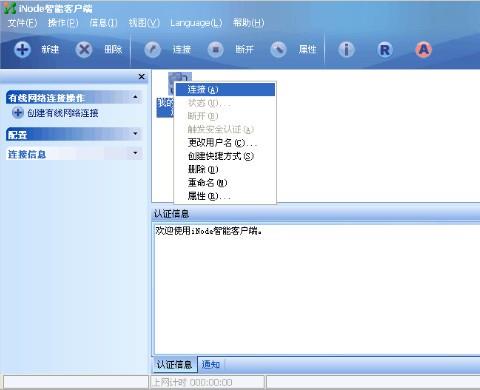Click the 属性 toolbar label
480x390 pixels.
tap(307, 50)
